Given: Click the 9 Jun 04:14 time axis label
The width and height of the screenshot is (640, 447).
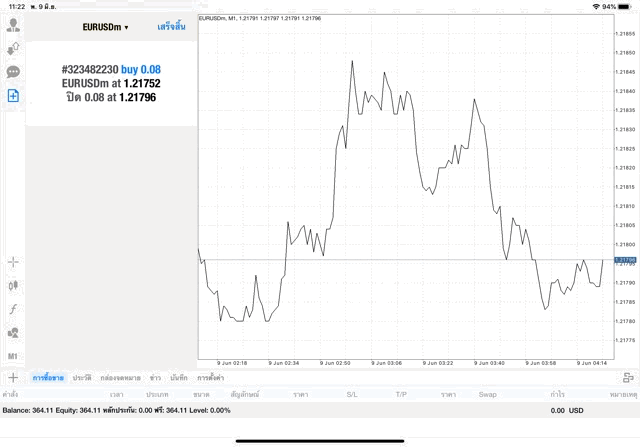Looking at the screenshot, I should 592,363.
